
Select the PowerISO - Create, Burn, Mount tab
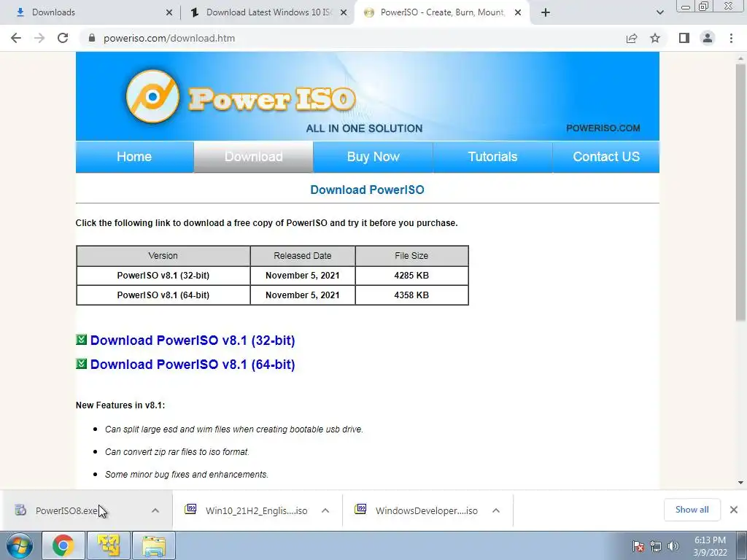[x=443, y=12]
